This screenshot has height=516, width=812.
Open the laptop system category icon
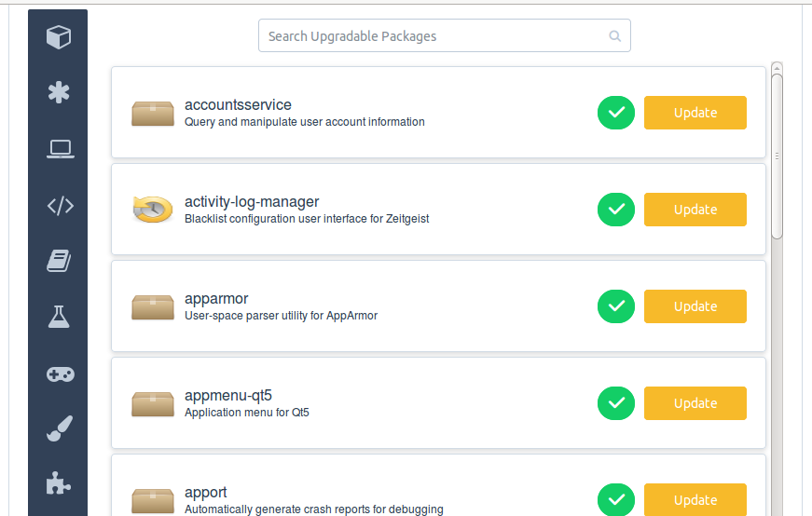pyautogui.click(x=60, y=149)
